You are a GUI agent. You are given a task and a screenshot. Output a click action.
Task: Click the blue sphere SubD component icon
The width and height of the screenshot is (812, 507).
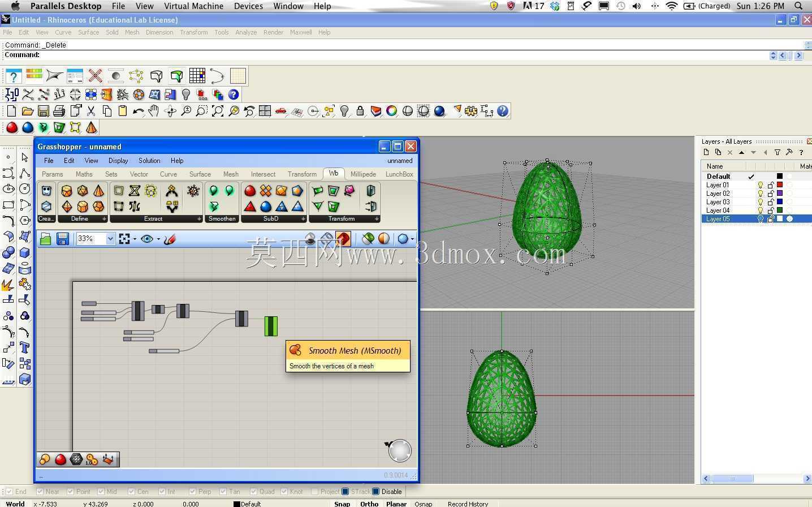266,207
